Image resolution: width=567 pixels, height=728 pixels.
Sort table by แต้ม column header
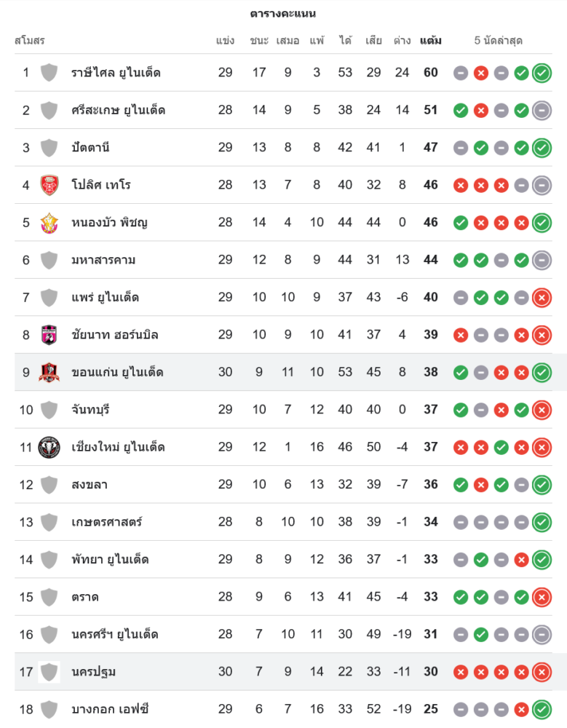[x=431, y=41]
